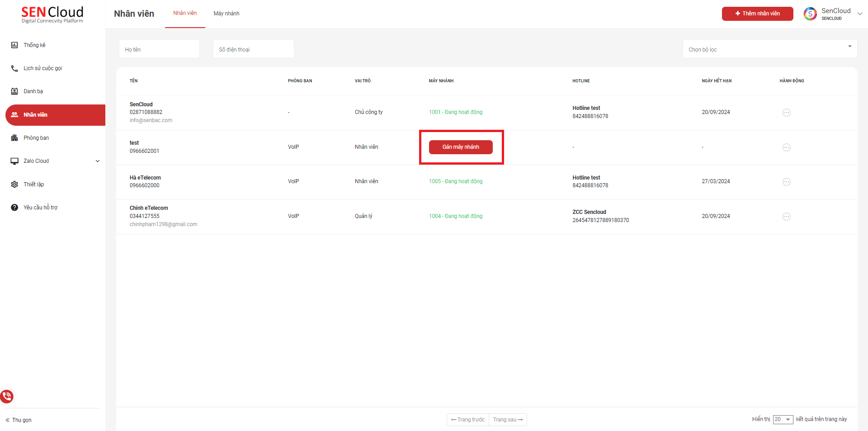The height and width of the screenshot is (431, 868).
Task: Collapse the sidebar with Thu gọn
Action: 19,420
